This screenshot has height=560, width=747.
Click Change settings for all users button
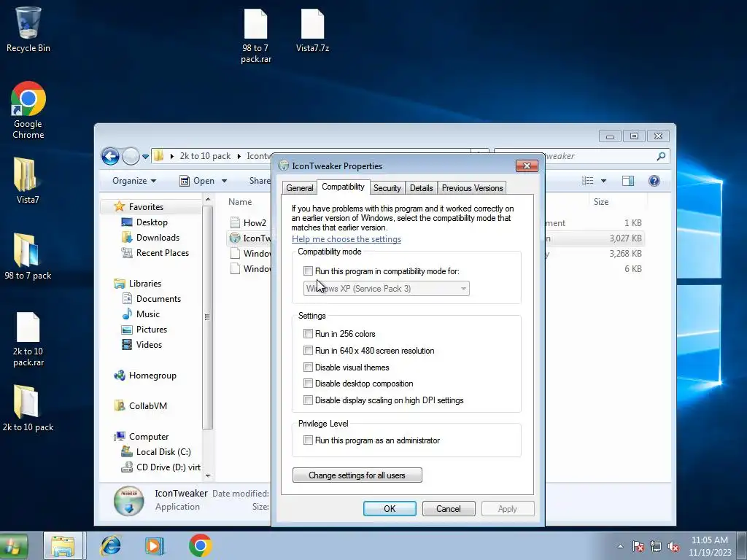tap(357, 475)
